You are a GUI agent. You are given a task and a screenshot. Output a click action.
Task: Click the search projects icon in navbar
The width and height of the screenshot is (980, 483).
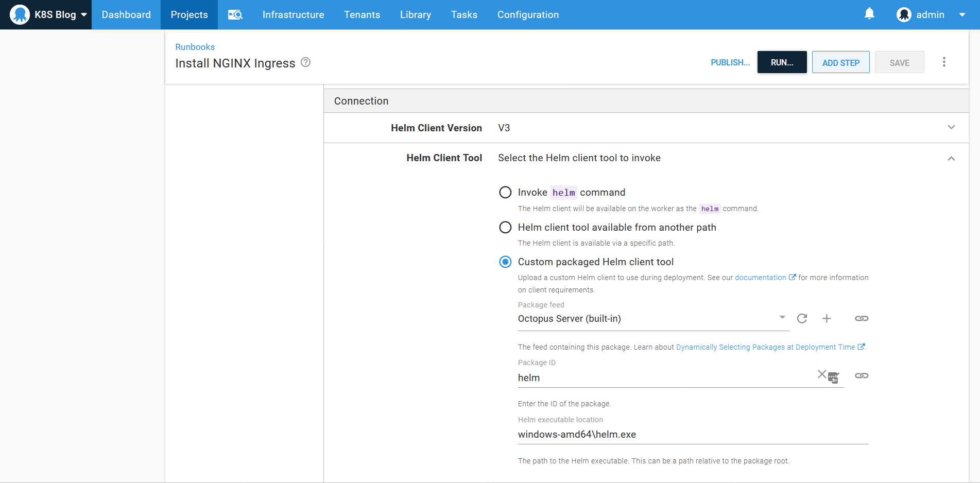click(x=235, y=14)
